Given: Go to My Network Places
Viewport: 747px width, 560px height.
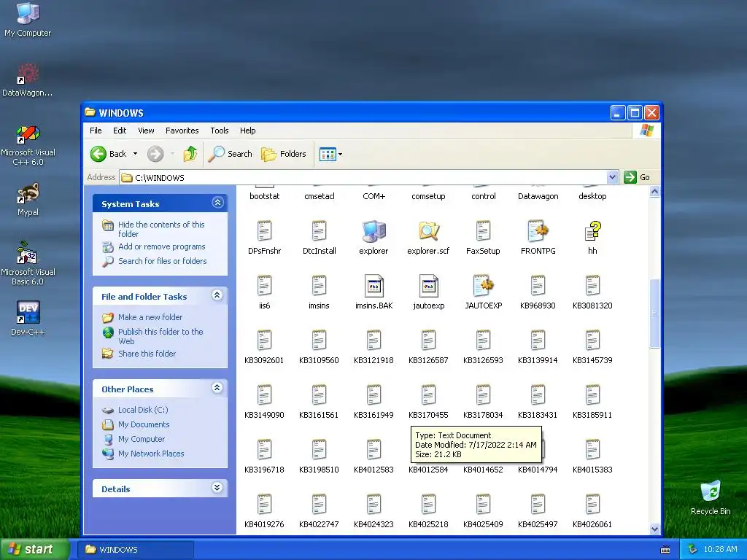Looking at the screenshot, I should 151,454.
